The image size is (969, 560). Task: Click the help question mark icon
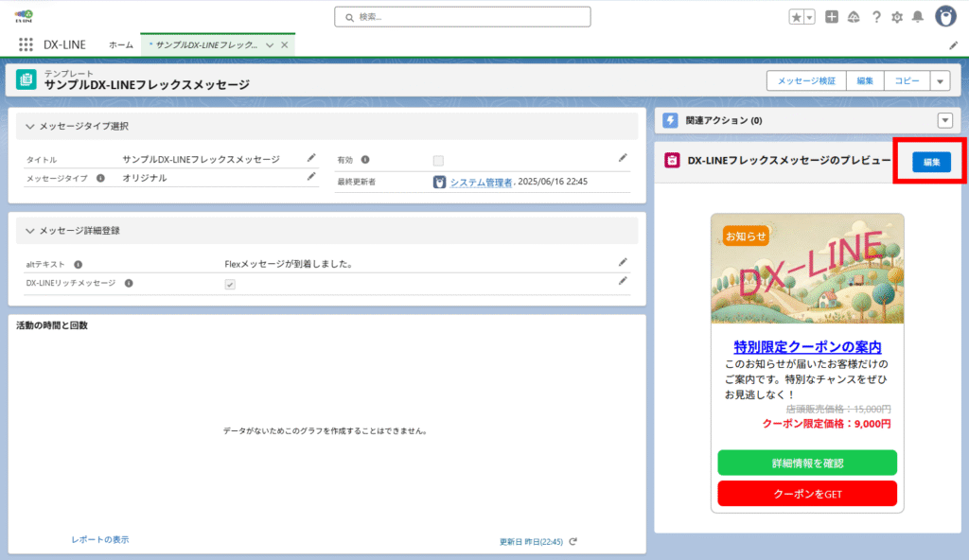point(876,17)
